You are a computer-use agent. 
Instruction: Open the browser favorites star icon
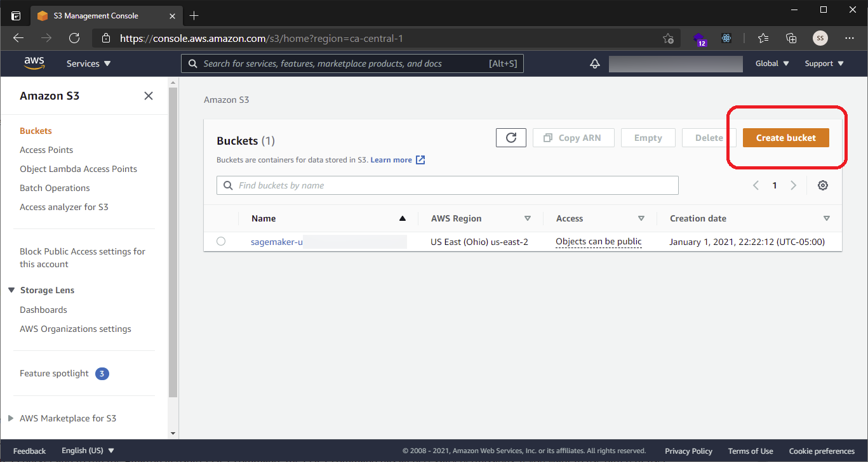(763, 38)
